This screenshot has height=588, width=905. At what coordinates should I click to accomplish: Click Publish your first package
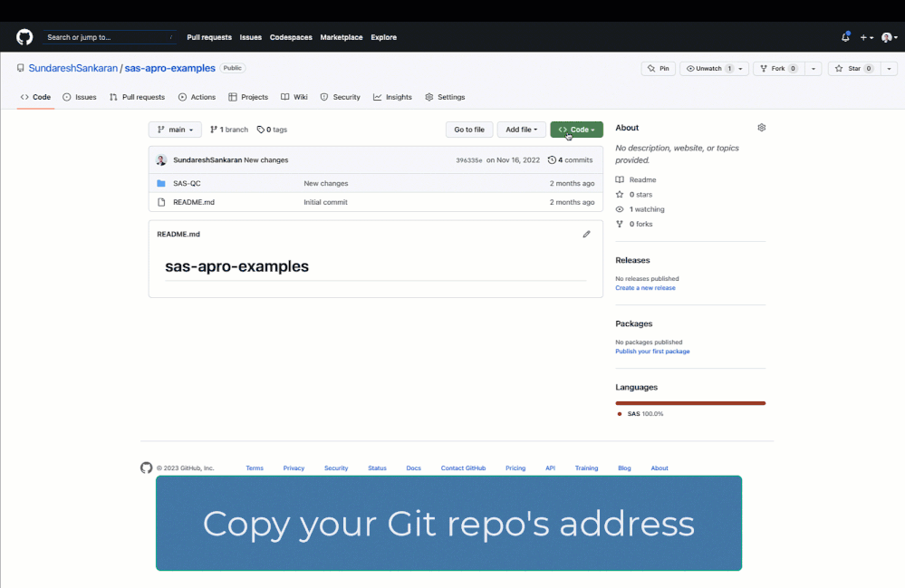pyautogui.click(x=652, y=352)
